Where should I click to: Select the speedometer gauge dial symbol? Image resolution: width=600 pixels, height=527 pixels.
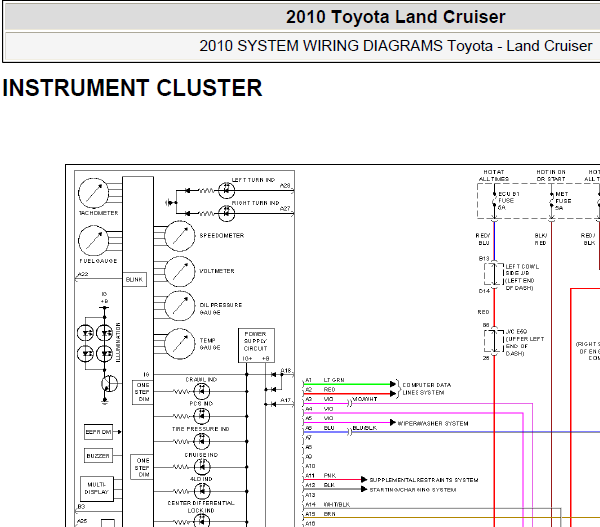[x=180, y=236]
